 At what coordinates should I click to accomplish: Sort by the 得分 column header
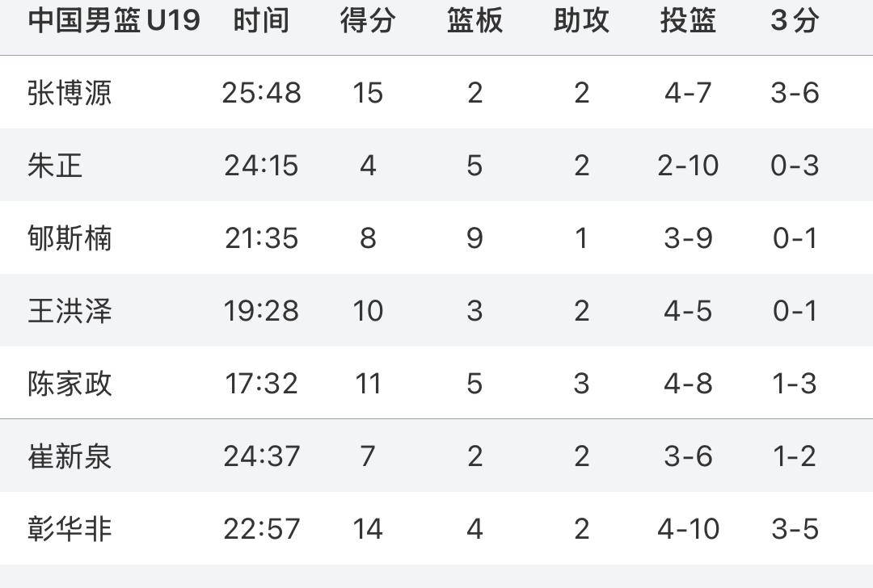tap(368, 21)
